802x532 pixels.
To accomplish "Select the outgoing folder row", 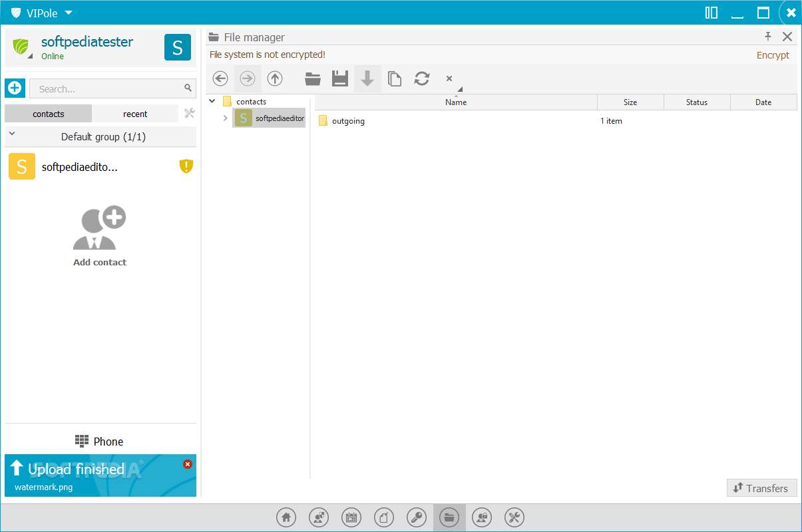I will tap(556, 121).
